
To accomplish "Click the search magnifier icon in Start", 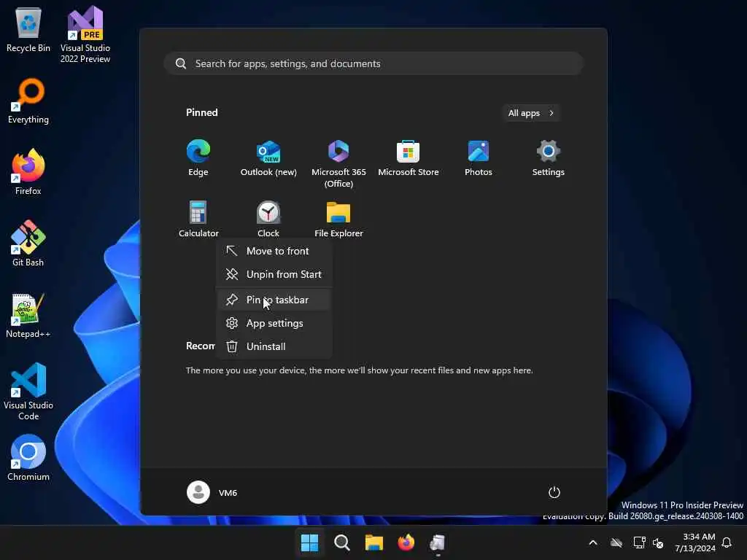I will (x=181, y=63).
